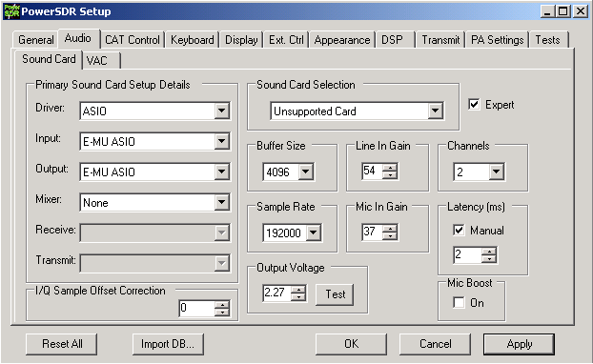Expand the Mixer dropdown showing None

[221, 202]
